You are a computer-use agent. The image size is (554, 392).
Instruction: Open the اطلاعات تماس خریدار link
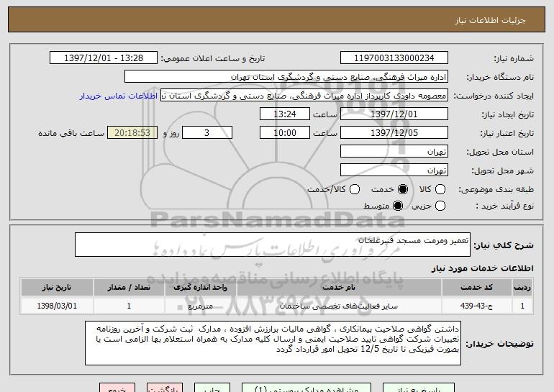(119, 96)
